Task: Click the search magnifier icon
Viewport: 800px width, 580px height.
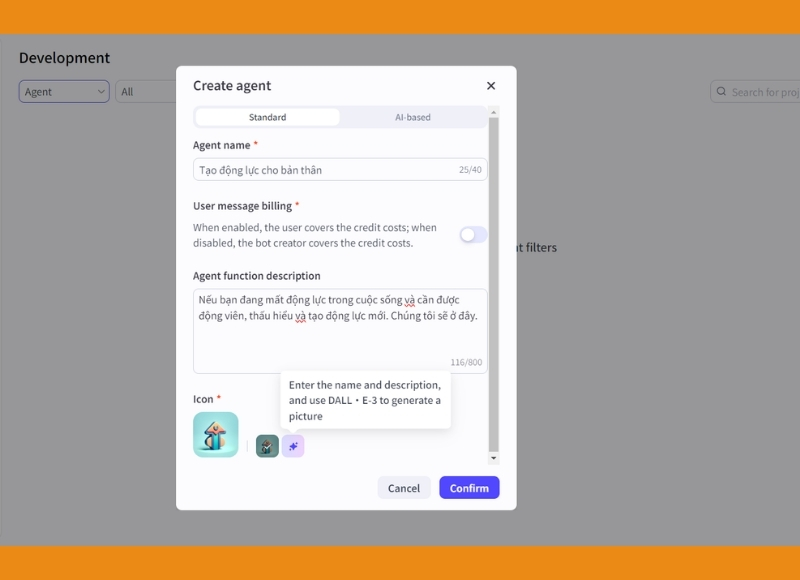Action: 722,91
